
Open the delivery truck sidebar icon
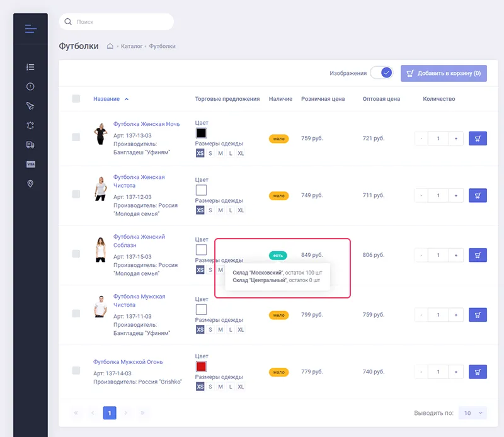30,145
